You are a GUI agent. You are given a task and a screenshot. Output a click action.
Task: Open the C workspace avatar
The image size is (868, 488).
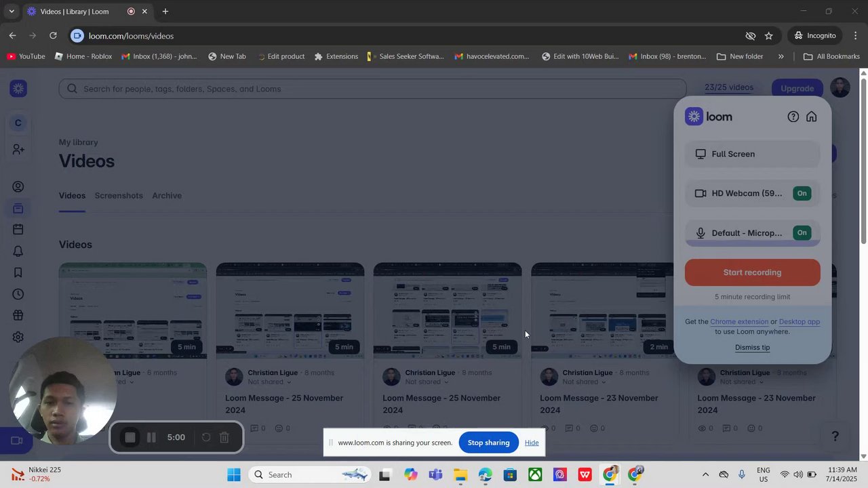(x=18, y=123)
